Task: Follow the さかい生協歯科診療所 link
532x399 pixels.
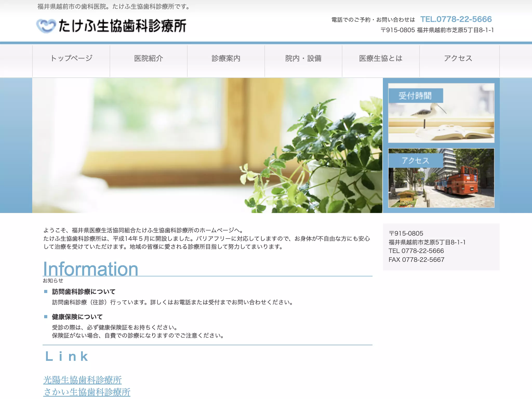Action: [87, 392]
